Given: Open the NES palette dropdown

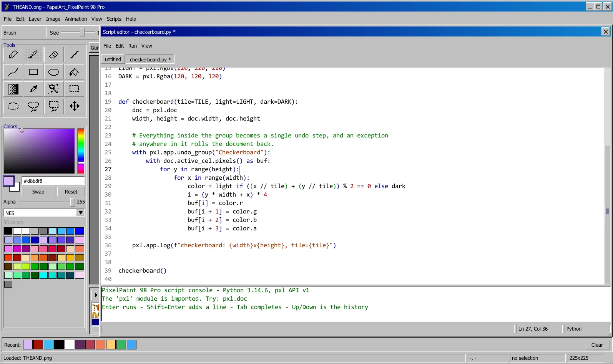Looking at the screenshot, I should [x=44, y=213].
